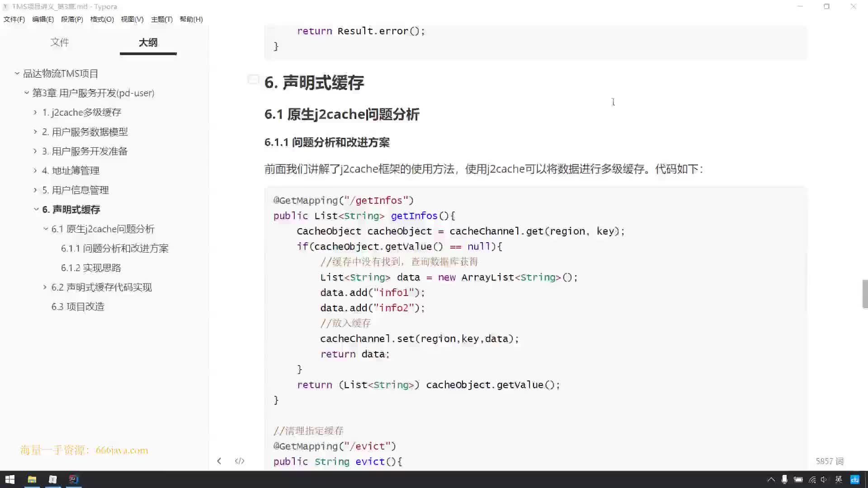Switch to the 文件 sidebar tab

tap(60, 42)
